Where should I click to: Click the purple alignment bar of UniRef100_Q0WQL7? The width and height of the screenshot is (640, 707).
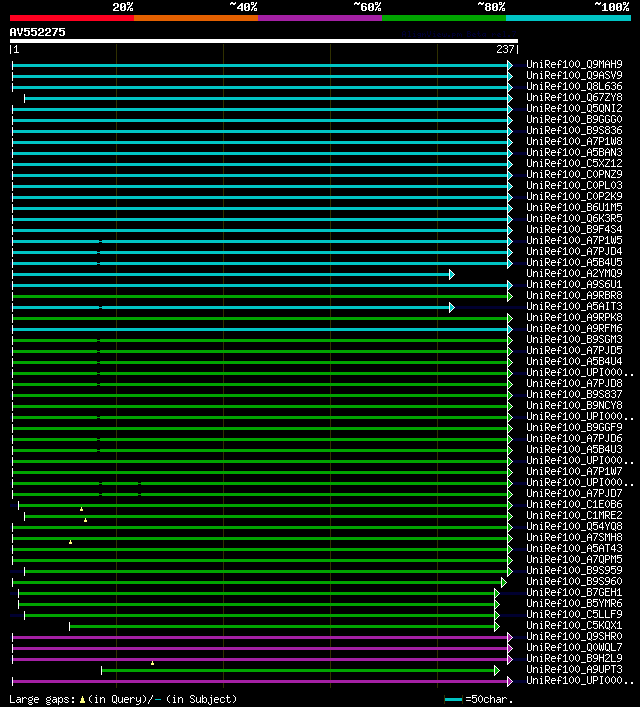click(260, 648)
